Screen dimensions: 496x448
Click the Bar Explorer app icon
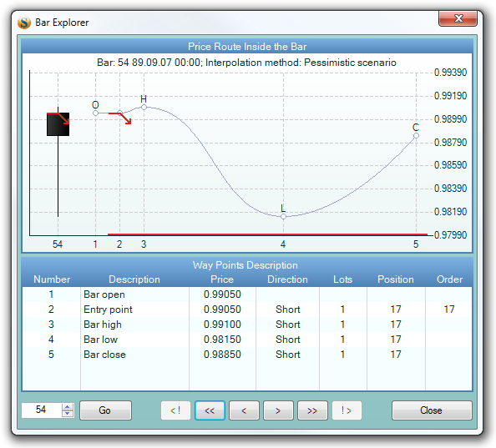coord(24,23)
